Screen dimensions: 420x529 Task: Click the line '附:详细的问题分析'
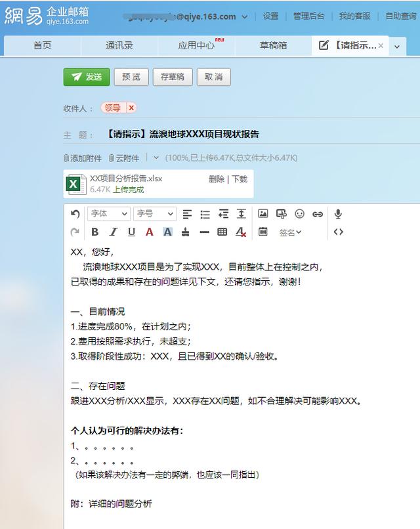(112, 503)
